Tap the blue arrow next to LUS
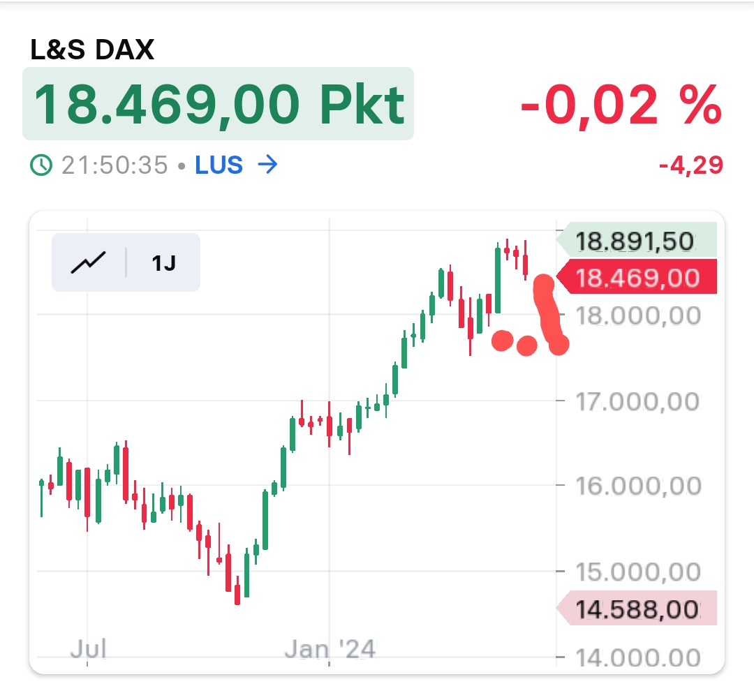 267,165
